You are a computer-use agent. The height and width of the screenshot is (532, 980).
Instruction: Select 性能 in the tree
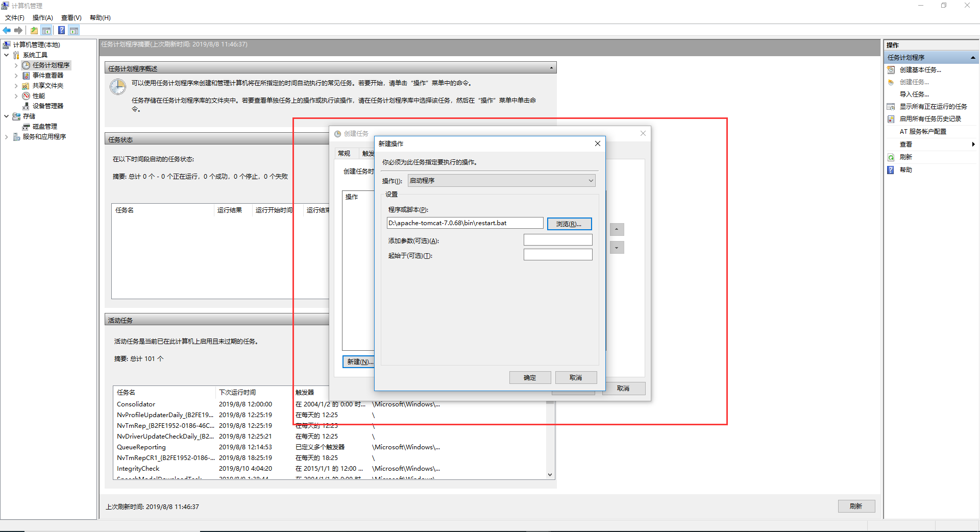(x=39, y=96)
